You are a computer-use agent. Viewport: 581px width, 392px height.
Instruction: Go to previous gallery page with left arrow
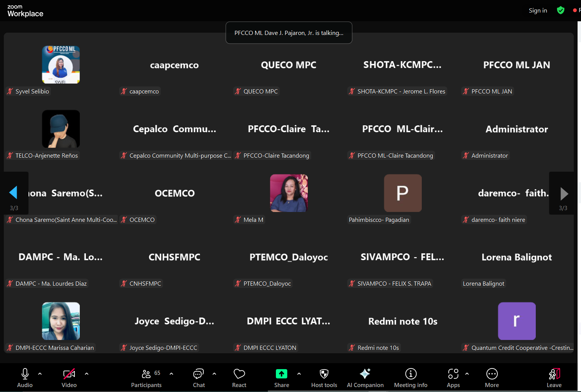pos(14,193)
